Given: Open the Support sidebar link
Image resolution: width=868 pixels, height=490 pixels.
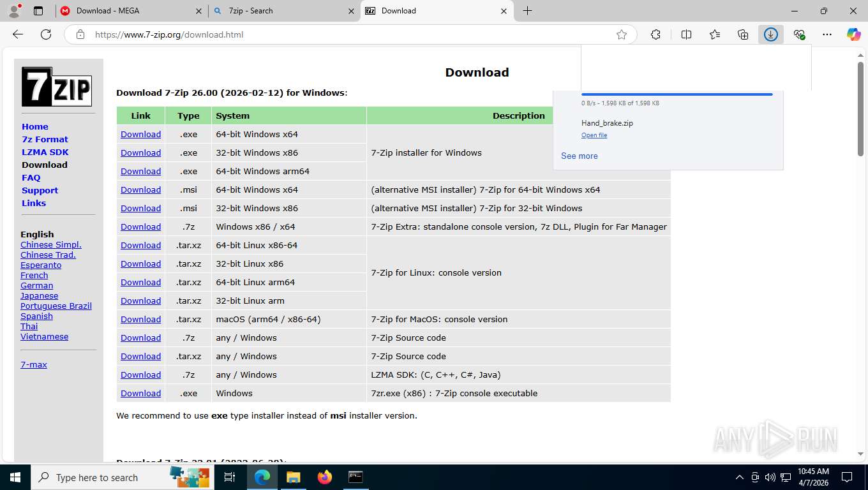Looking at the screenshot, I should 40,190.
